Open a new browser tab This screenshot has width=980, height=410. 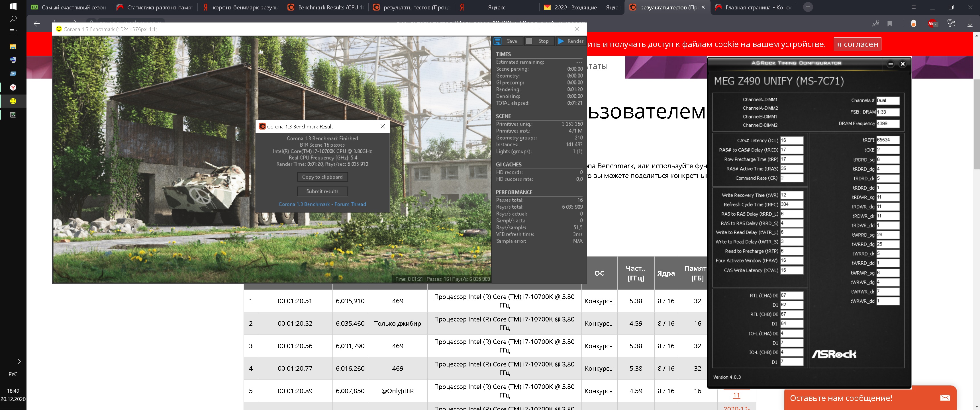(808, 7)
